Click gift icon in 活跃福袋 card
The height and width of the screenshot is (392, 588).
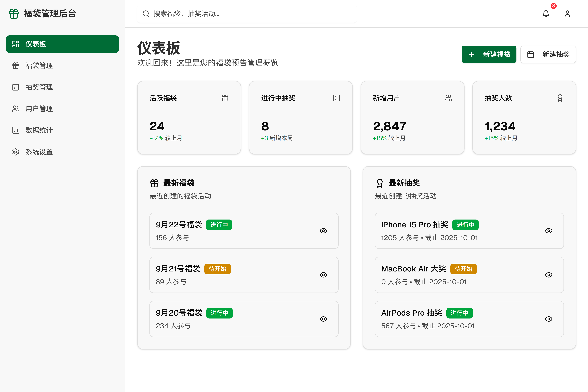225,98
